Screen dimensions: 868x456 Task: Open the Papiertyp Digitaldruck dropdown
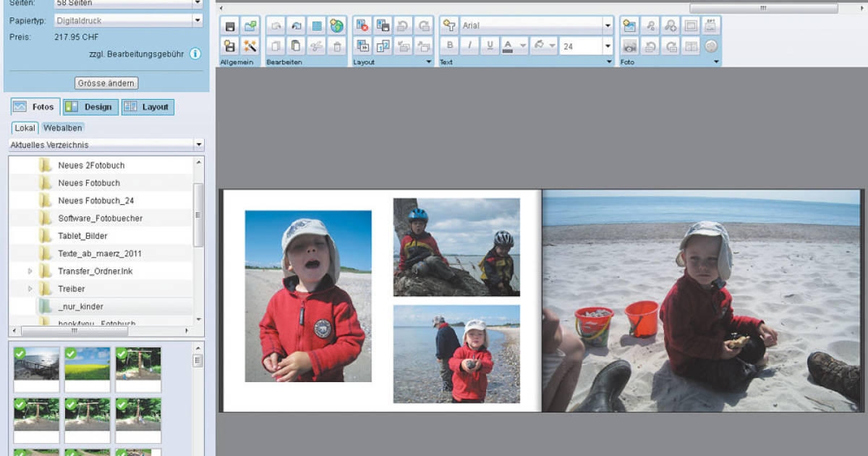197,20
